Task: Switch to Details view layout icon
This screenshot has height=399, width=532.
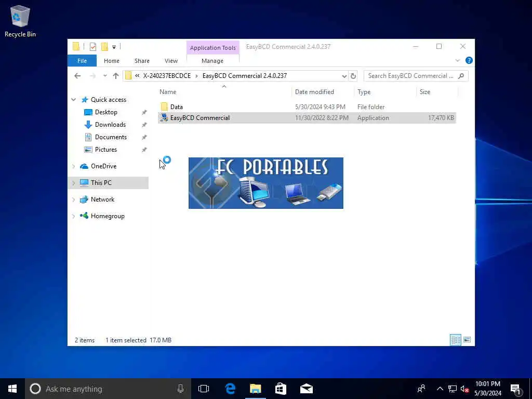Action: pos(455,340)
